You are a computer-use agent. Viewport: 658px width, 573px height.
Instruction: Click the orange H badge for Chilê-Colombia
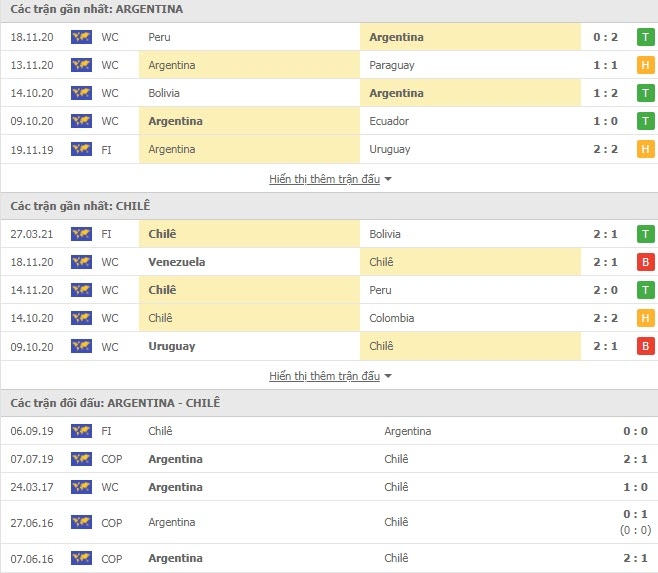point(645,318)
